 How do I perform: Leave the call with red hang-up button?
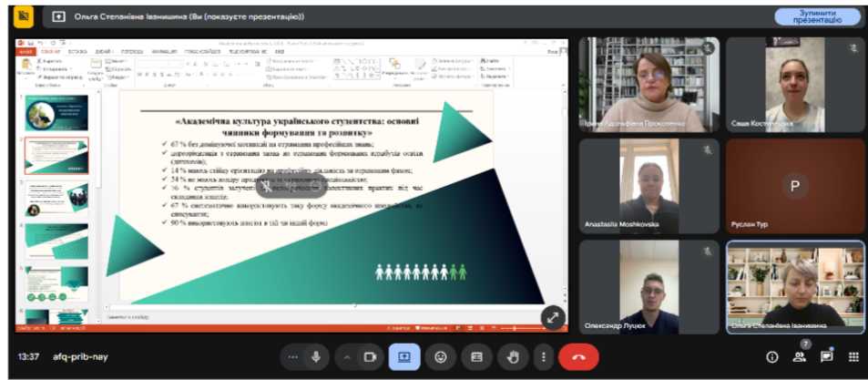click(x=578, y=356)
